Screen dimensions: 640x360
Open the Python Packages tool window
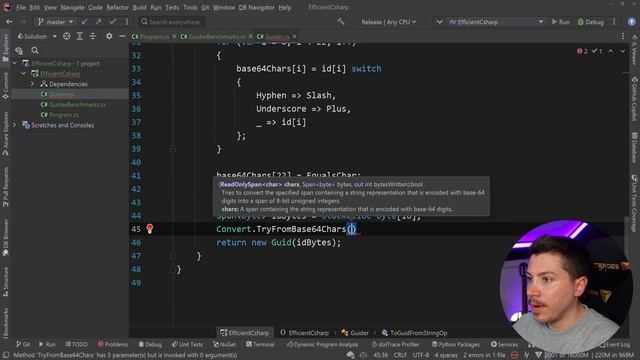click(x=456, y=344)
